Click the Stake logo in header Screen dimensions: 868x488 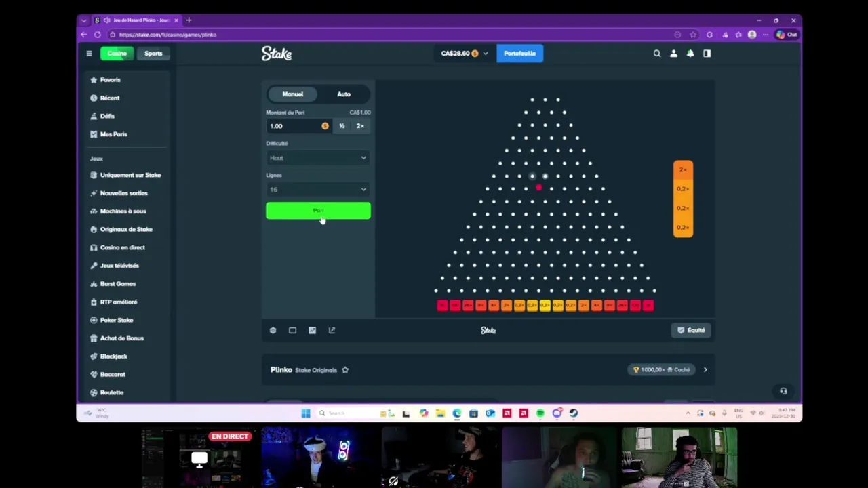(277, 54)
